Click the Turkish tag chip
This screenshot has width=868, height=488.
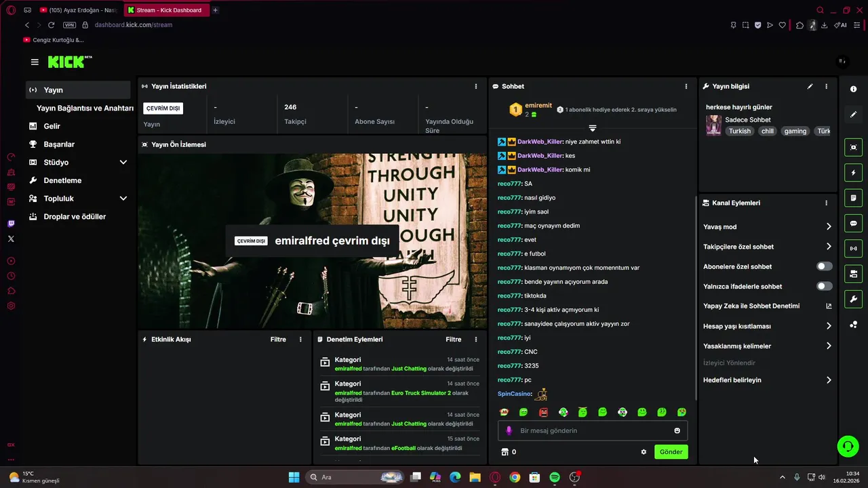coord(740,131)
